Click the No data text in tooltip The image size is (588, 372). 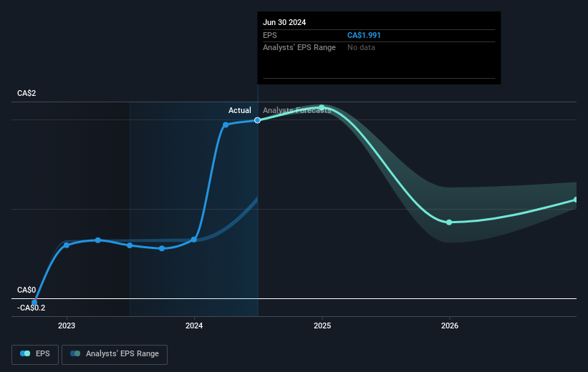tap(361, 48)
